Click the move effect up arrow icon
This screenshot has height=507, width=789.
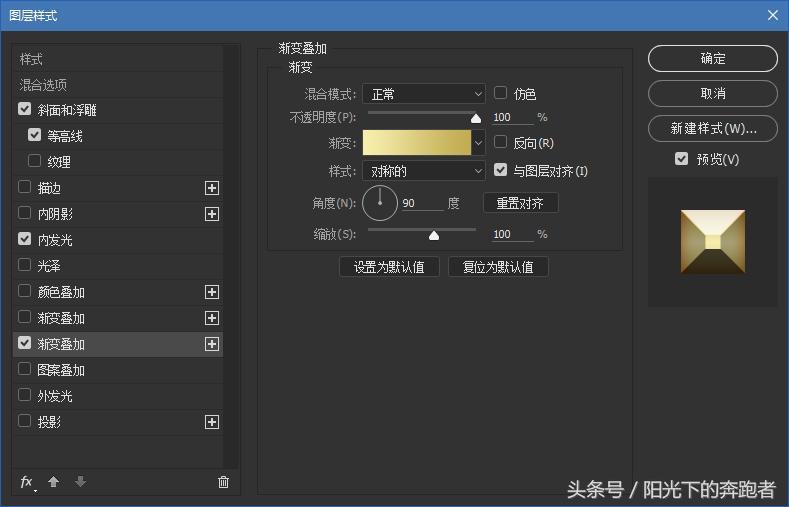point(53,482)
